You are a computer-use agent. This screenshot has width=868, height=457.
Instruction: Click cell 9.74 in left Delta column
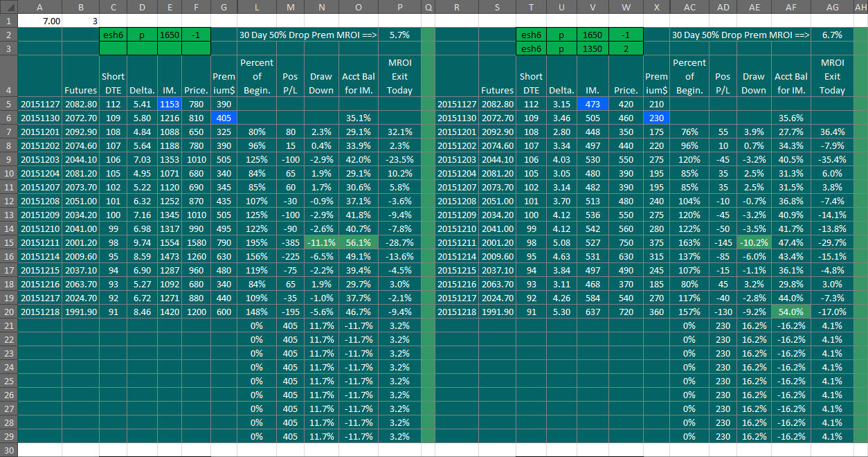(142, 242)
